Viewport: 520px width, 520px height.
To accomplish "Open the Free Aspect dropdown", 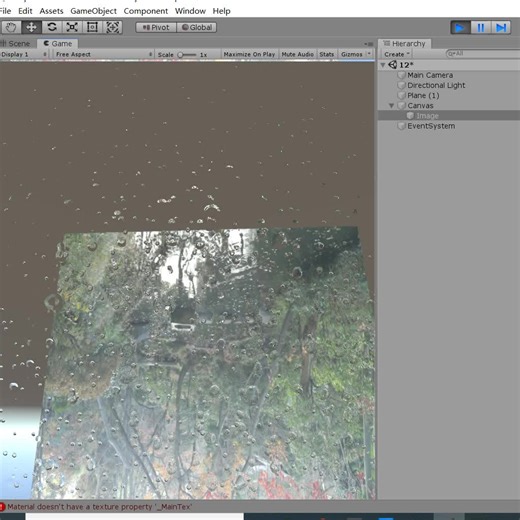I will pyautogui.click(x=104, y=54).
